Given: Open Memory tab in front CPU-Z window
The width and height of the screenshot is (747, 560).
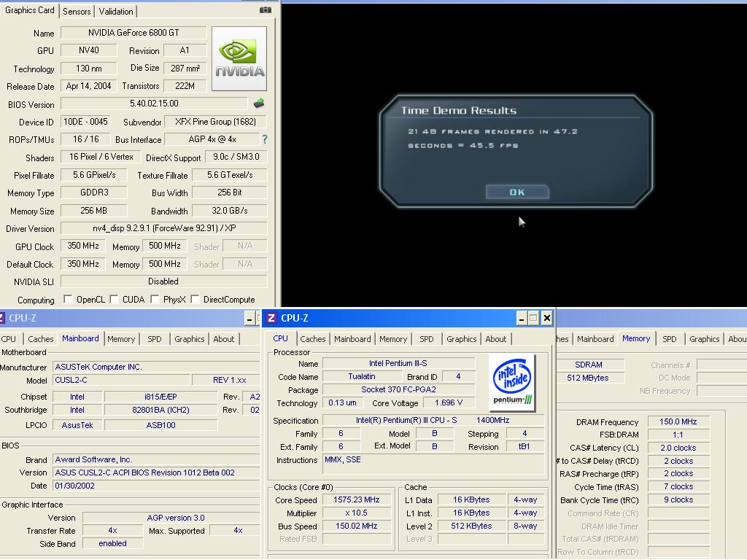Looking at the screenshot, I should (393, 339).
